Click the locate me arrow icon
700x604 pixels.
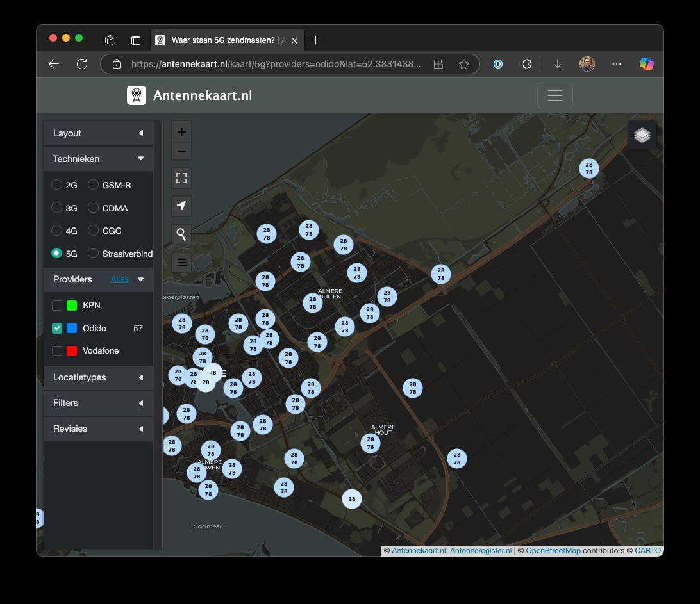tap(181, 206)
